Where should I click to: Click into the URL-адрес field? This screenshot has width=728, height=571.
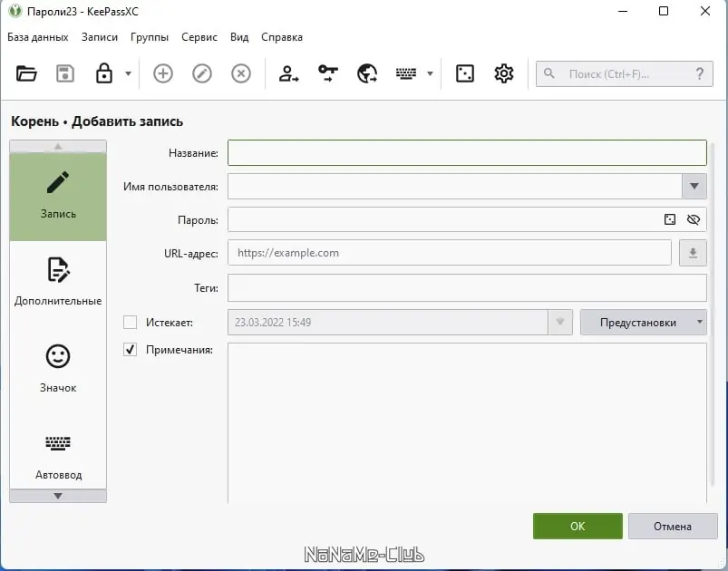coord(450,253)
